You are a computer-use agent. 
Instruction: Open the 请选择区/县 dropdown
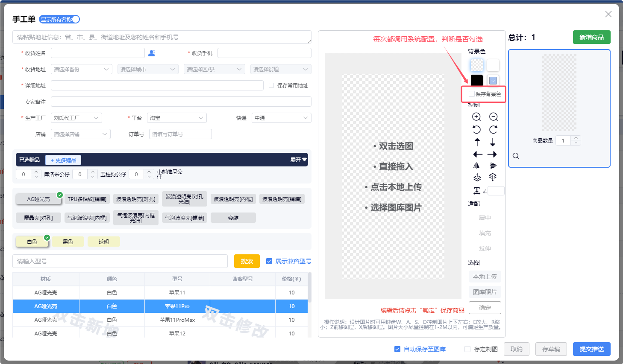(215, 69)
